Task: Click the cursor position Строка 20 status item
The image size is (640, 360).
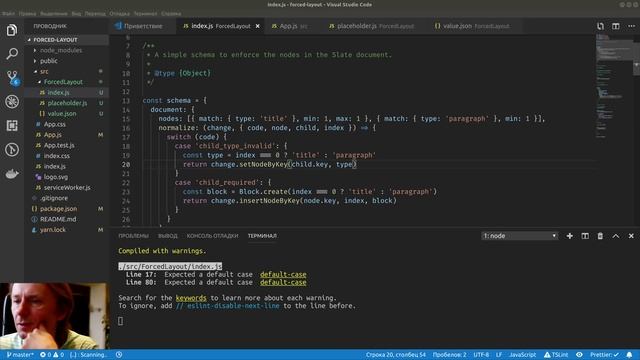Action: (396, 355)
